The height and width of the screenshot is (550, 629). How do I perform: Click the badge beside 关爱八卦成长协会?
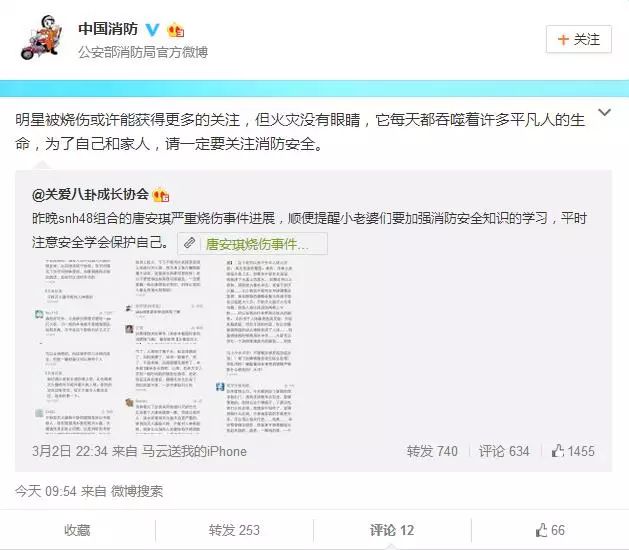click(x=160, y=195)
